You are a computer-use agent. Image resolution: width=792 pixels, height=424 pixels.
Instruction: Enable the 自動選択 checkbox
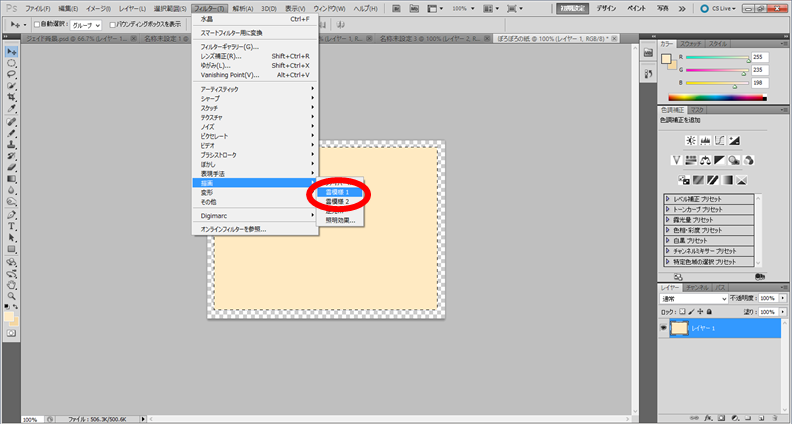(37, 23)
